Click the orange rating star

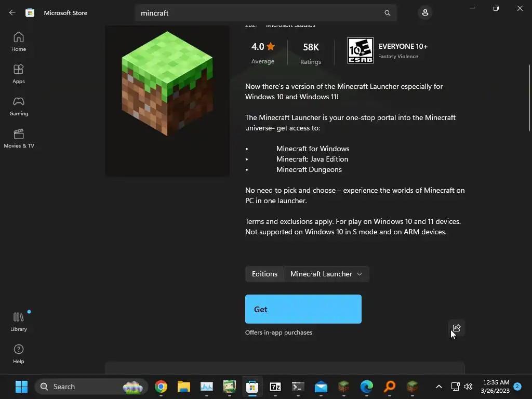(x=271, y=46)
